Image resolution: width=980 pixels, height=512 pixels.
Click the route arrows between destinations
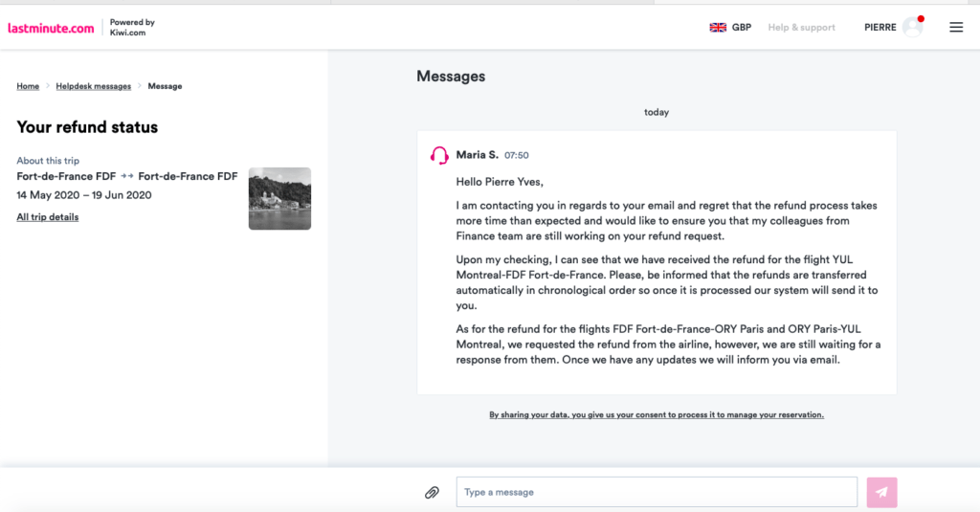127,176
